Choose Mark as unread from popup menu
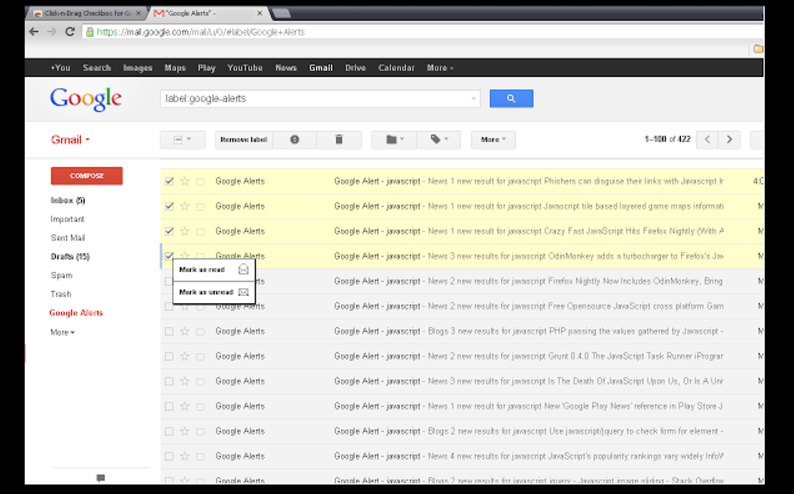 point(214,292)
